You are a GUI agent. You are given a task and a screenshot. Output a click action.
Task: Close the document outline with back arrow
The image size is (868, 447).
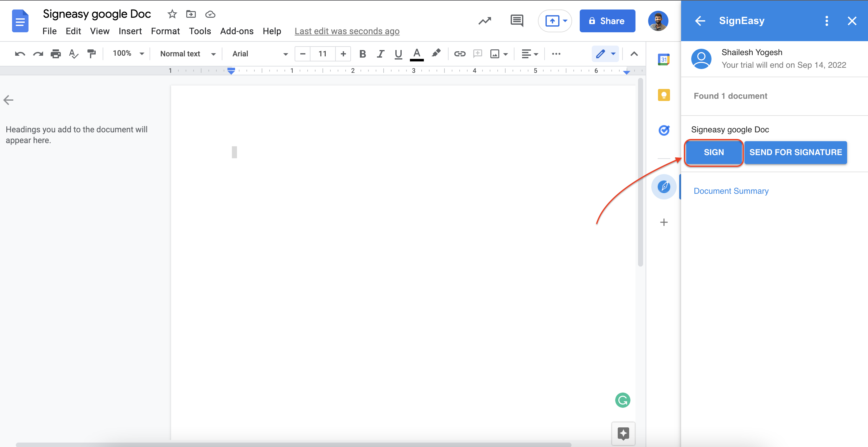(9, 100)
